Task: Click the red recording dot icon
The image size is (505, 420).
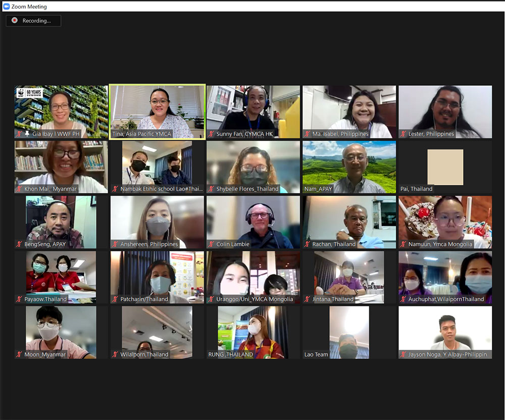Action: (15, 21)
